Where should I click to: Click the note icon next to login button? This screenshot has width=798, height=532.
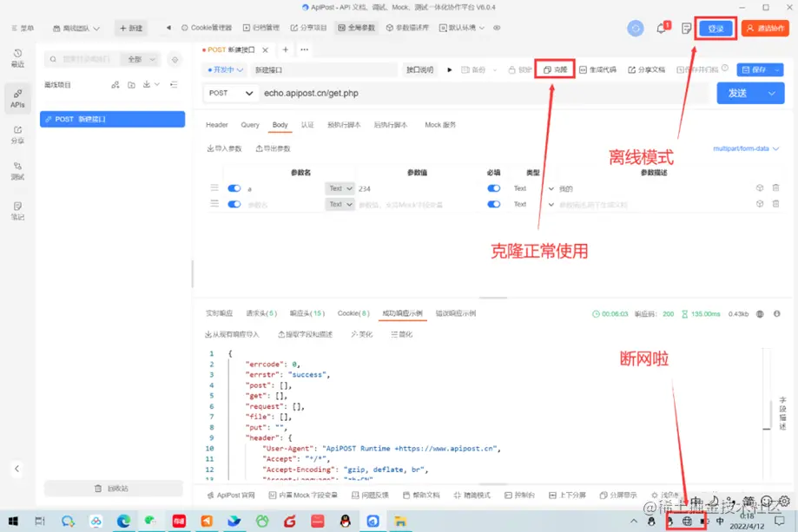[x=687, y=28]
